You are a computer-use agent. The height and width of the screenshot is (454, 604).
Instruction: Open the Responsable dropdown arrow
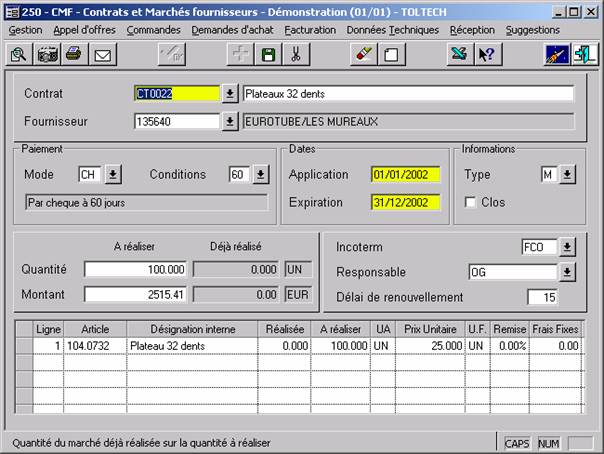pos(567,272)
